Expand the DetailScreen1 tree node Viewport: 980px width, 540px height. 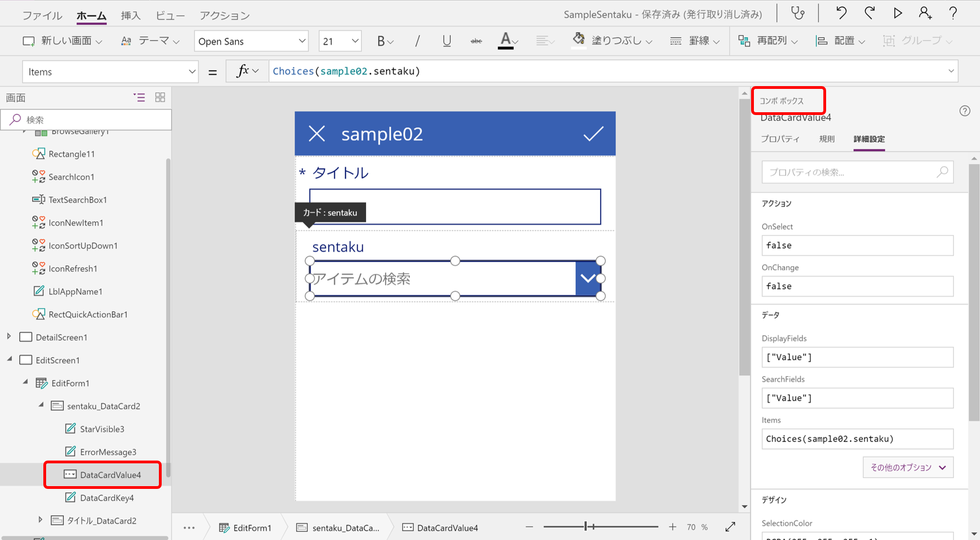9,337
